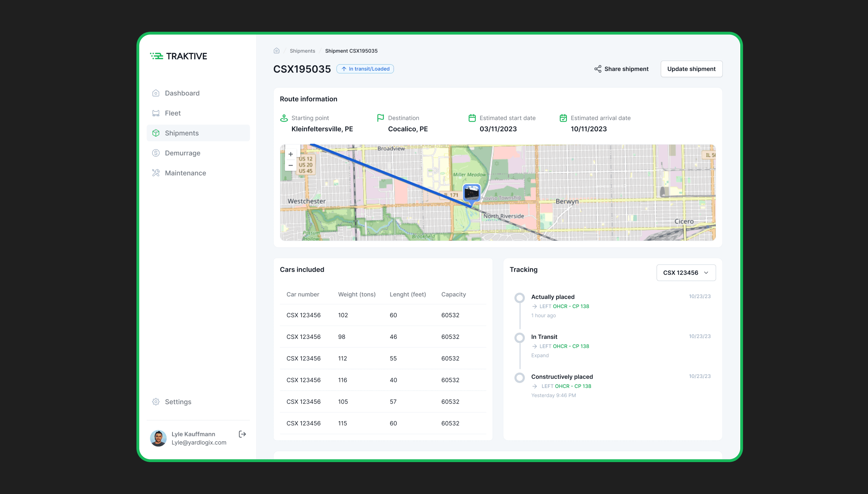Screen dimensions: 868x494
Task: Click the logout icon beside Lyle Kauffmann
Action: (x=242, y=434)
